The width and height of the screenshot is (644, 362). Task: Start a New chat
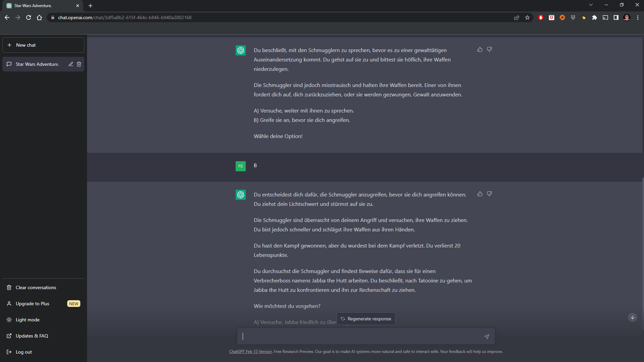(x=43, y=45)
